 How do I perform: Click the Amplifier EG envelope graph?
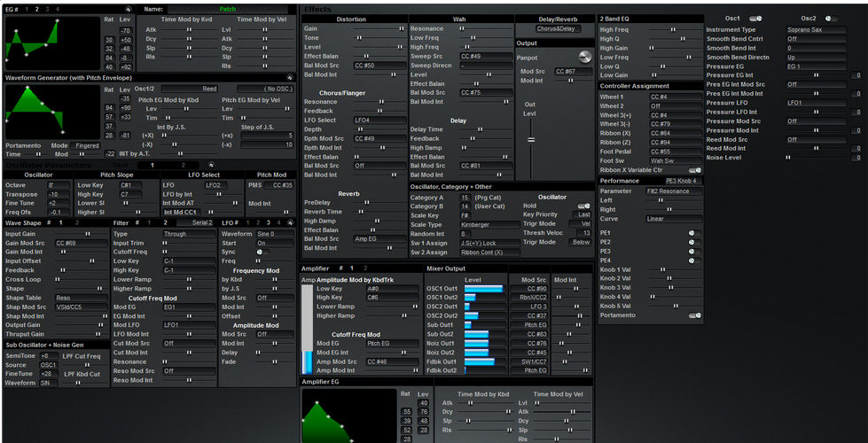[x=350, y=415]
